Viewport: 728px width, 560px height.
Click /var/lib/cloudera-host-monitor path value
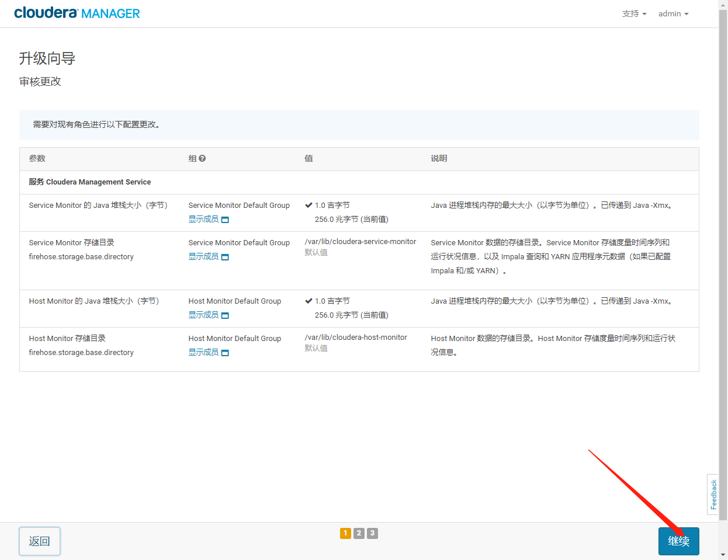point(356,338)
